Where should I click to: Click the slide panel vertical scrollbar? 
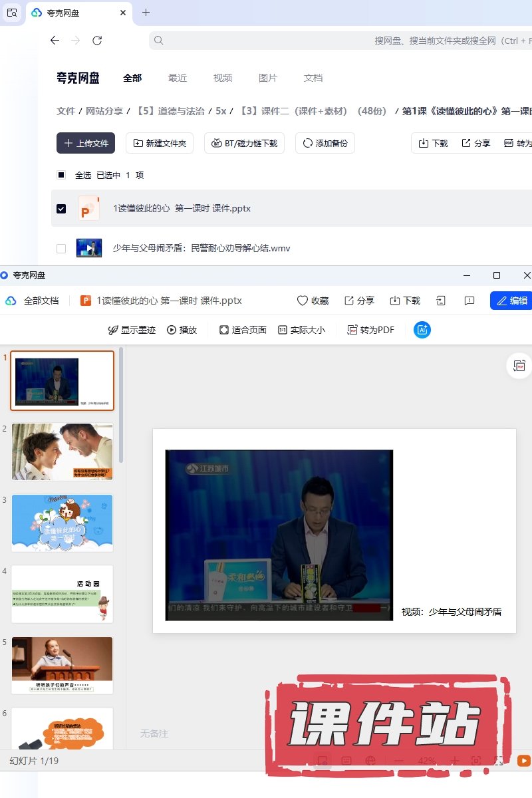tap(121, 406)
